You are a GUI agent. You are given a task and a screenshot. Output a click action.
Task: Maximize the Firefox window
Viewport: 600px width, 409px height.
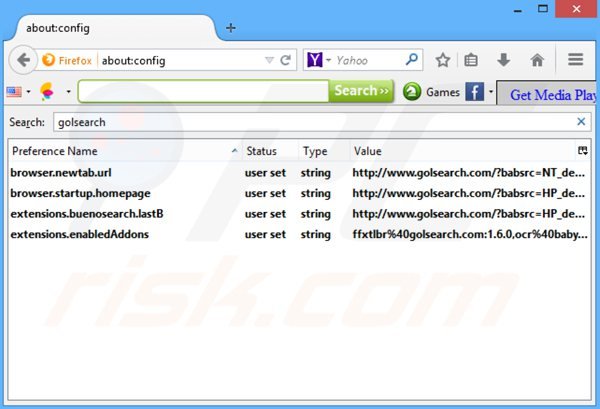tap(543, 9)
